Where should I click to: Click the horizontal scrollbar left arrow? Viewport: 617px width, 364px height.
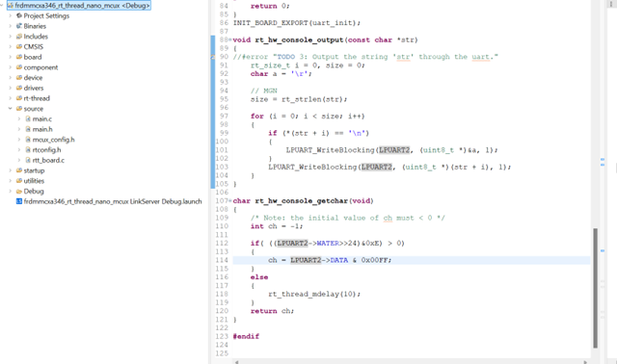[x=236, y=362]
